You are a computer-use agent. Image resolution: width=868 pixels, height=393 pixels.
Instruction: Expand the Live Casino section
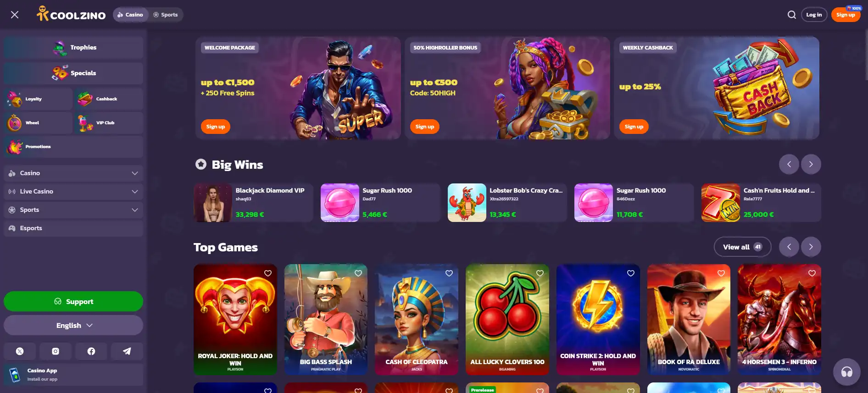pyautogui.click(x=73, y=192)
